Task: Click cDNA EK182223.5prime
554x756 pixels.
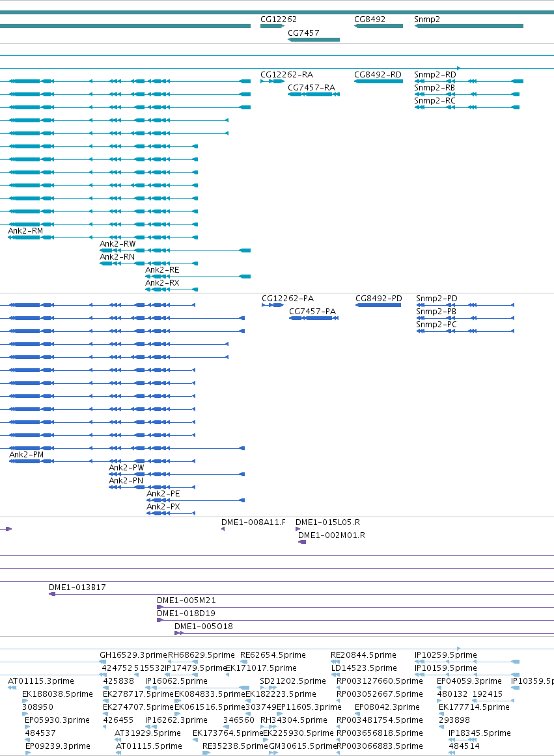Action: point(281,694)
